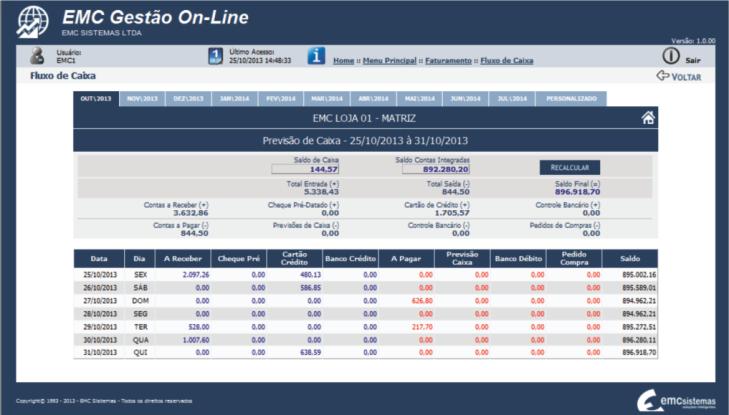Click A Receber value 1.007,60
The image size is (729, 415).
196,340
